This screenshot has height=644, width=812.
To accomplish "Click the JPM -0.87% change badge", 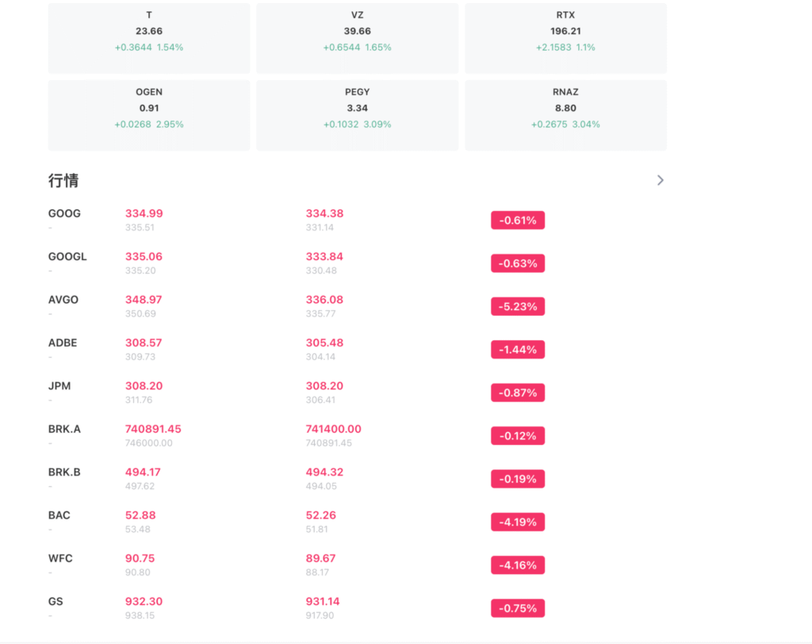I will tap(518, 393).
